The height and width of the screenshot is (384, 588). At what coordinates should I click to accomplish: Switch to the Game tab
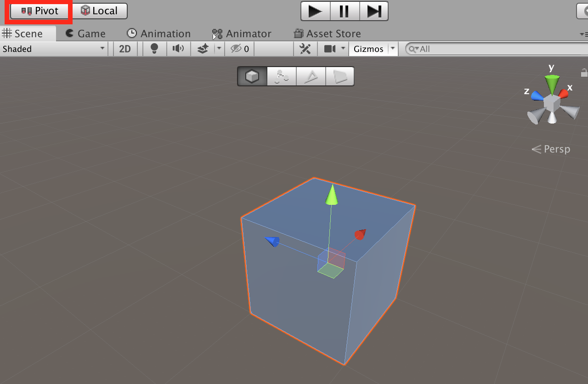pos(85,34)
